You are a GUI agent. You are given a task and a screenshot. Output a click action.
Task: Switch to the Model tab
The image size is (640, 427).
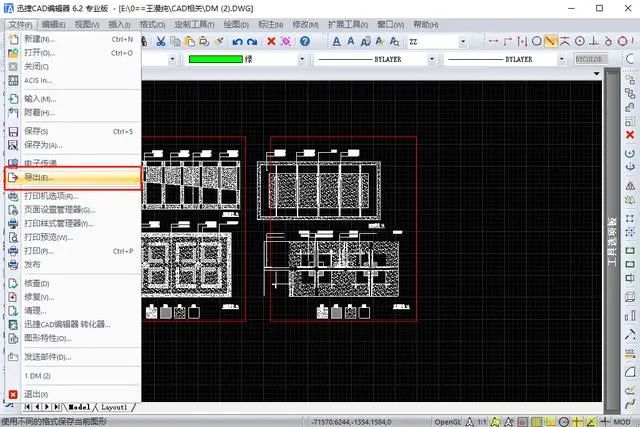click(x=79, y=407)
